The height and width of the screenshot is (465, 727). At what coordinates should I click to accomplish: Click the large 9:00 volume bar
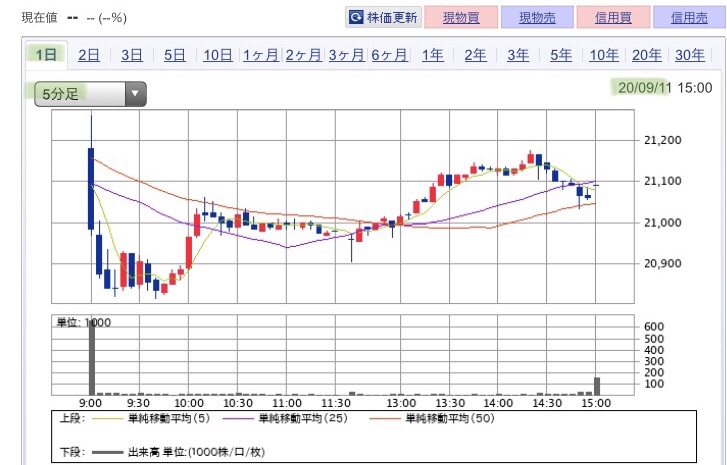(92, 357)
